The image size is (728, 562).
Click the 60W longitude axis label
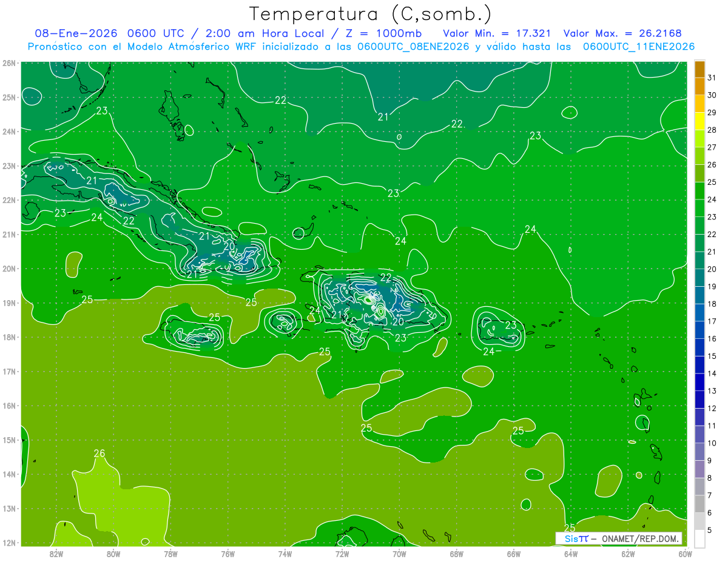pyautogui.click(x=684, y=554)
